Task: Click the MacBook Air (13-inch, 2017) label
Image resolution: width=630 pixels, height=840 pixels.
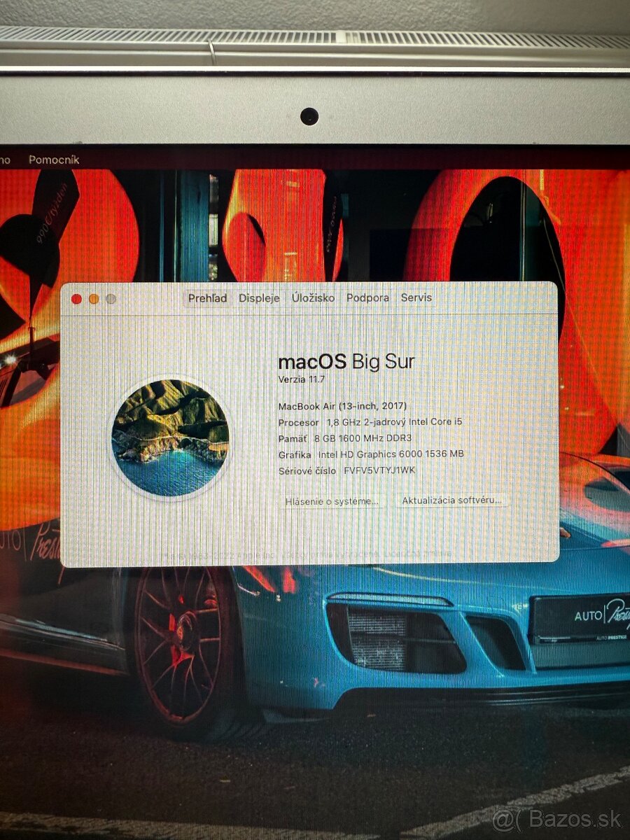Action: coord(344,405)
